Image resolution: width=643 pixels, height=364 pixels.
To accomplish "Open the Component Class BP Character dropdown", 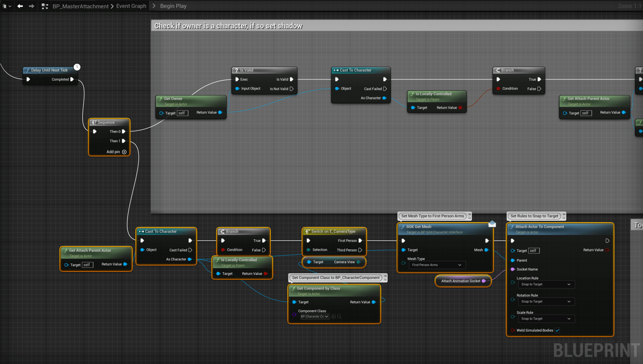I will [x=314, y=316].
